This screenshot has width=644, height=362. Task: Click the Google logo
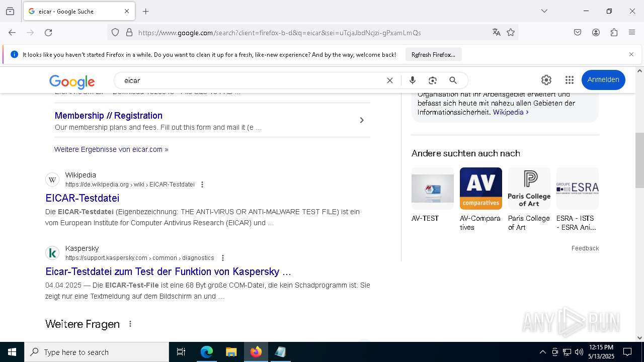(72, 81)
